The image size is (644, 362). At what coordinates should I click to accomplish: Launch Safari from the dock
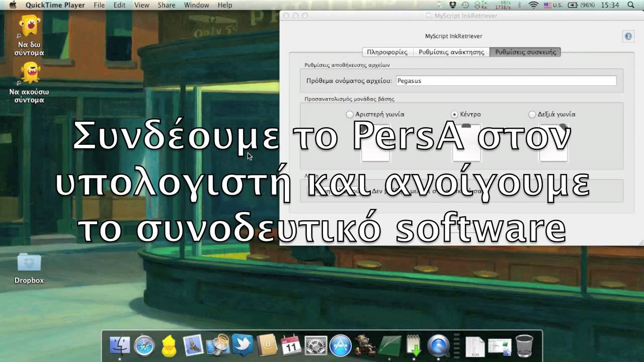pyautogui.click(x=144, y=345)
